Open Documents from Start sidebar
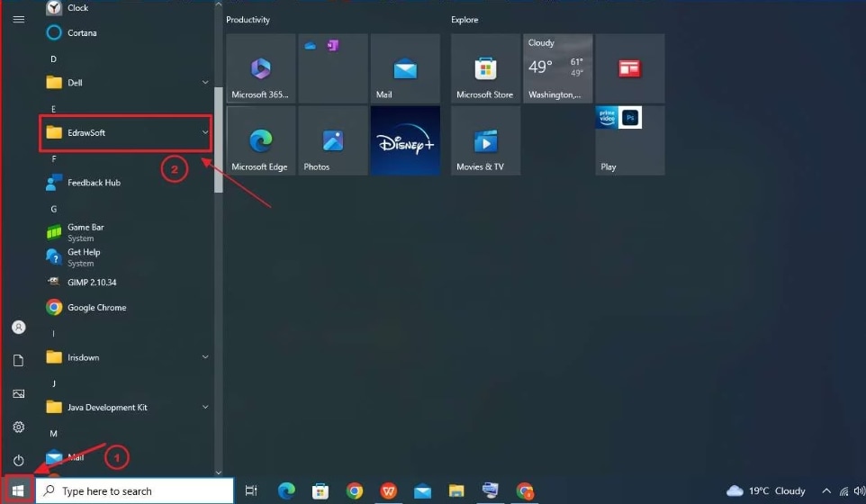Image resolution: width=866 pixels, height=504 pixels. click(19, 361)
